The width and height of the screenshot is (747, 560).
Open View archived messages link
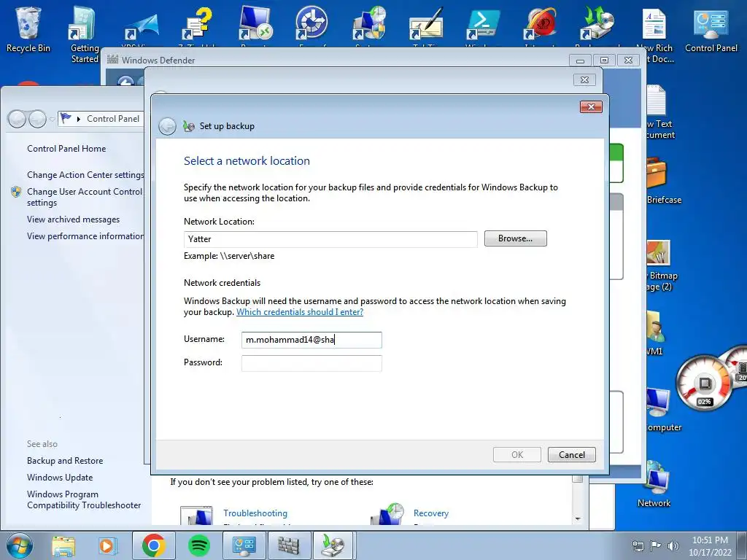(74, 219)
